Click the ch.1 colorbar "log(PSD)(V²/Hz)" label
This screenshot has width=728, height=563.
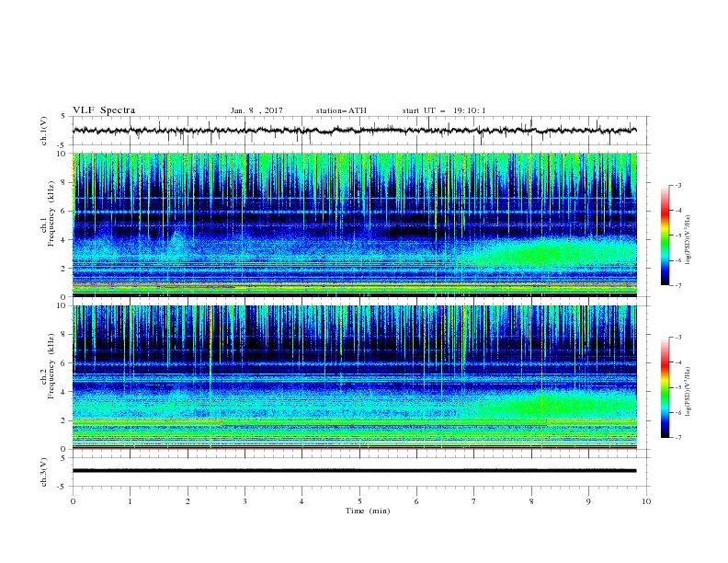point(688,240)
